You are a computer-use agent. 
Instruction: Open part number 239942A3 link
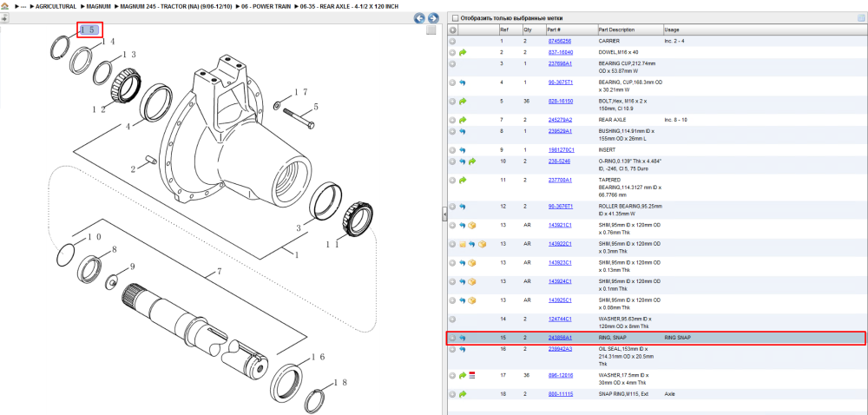560,349
